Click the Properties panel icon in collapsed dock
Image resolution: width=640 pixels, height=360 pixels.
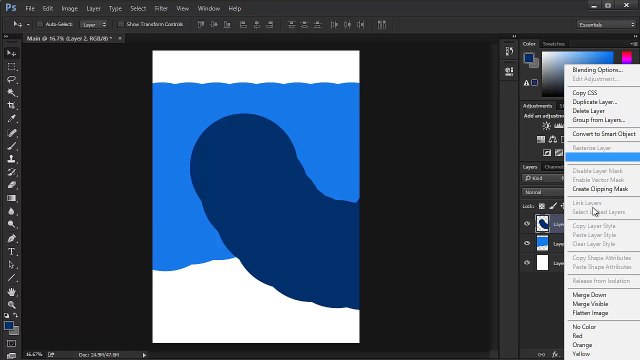[x=509, y=71]
